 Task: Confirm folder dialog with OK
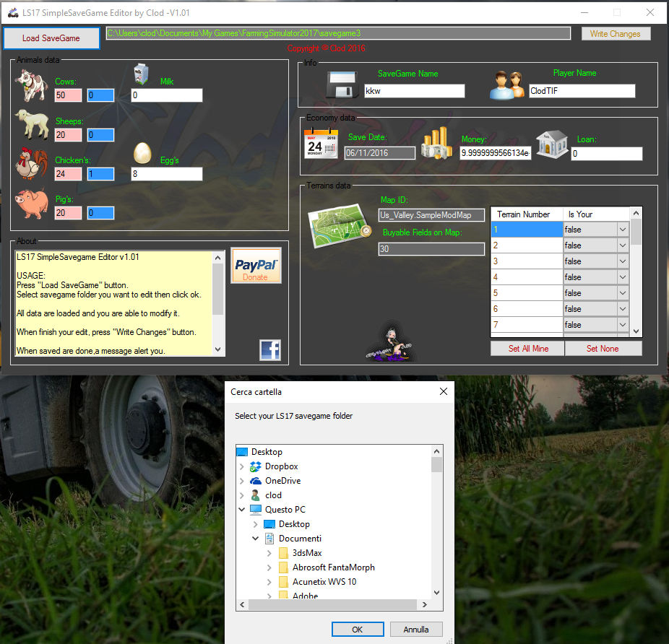tap(358, 629)
